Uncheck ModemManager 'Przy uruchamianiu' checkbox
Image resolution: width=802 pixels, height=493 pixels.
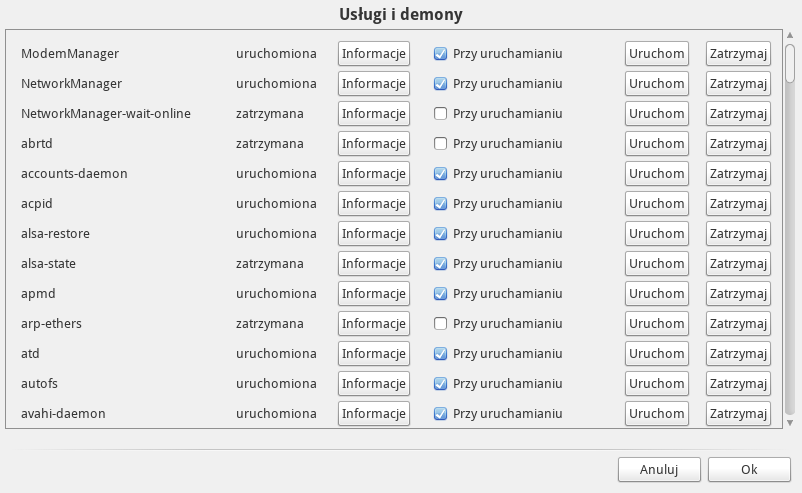tap(440, 54)
